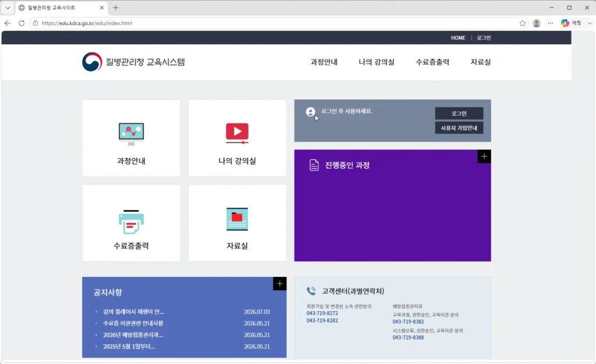Click 로그인 link in top dark bar
The height and width of the screenshot is (364, 596).
tap(484, 38)
